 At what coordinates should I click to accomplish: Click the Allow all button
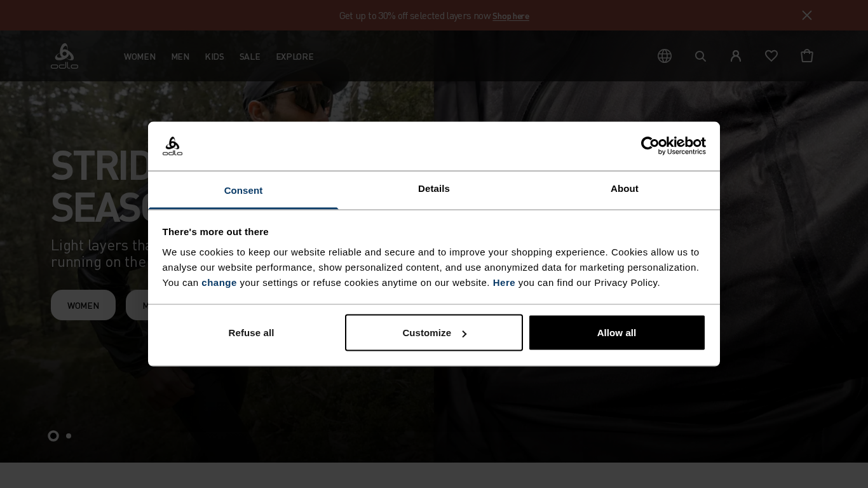617,333
